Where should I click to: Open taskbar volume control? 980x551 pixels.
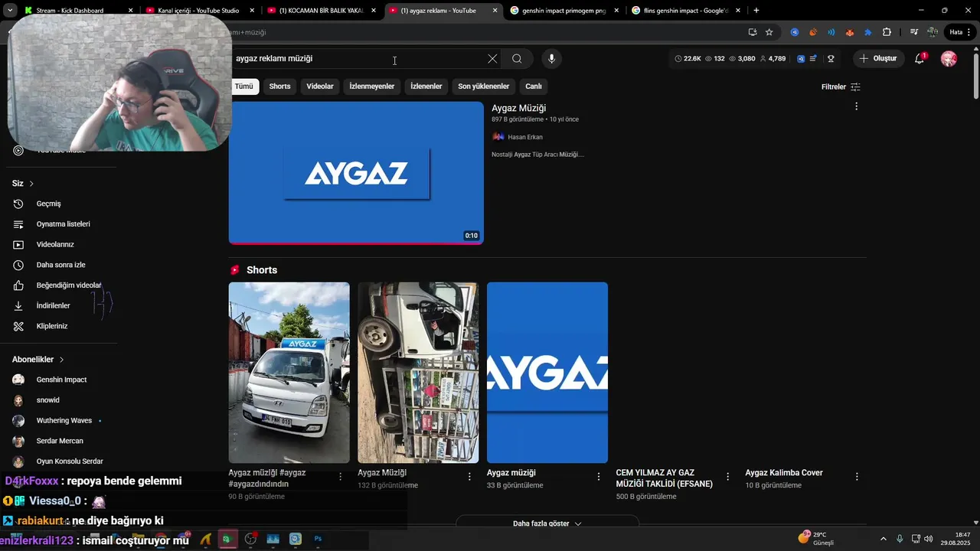(x=928, y=540)
